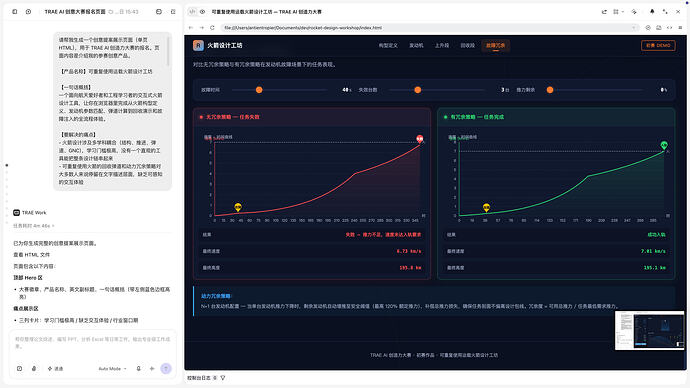
Task: Open the preview hamburger menu
Action: [680, 28]
